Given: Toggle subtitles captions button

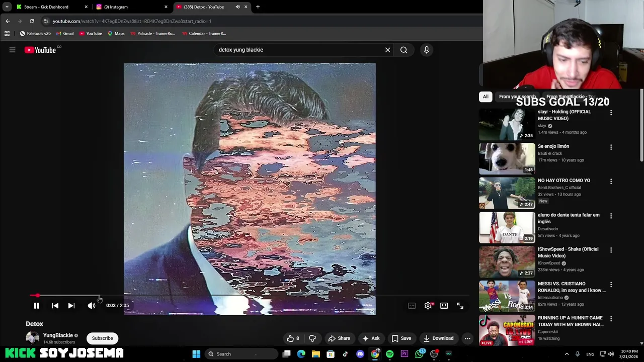Looking at the screenshot, I should [x=412, y=305].
